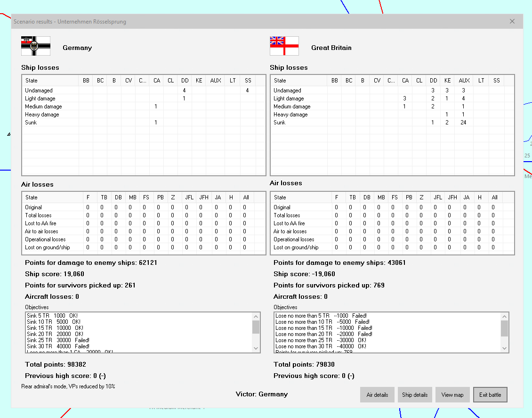Click the AUX column header in Great Britain ship losses
Image resolution: width=532 pixels, height=418 pixels.
[x=464, y=81]
